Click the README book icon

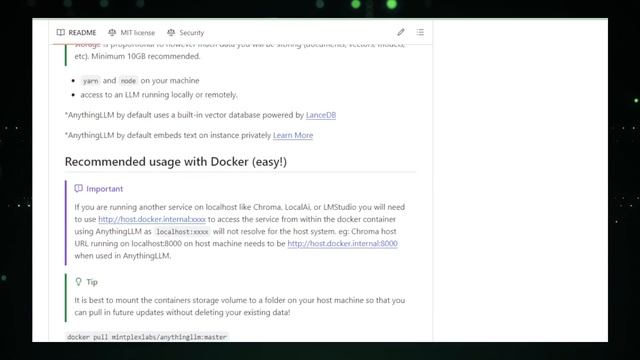[x=60, y=33]
